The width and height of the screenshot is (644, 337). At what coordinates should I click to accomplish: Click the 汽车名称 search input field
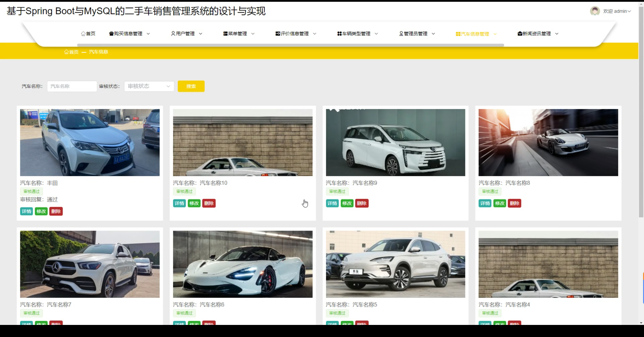point(72,86)
